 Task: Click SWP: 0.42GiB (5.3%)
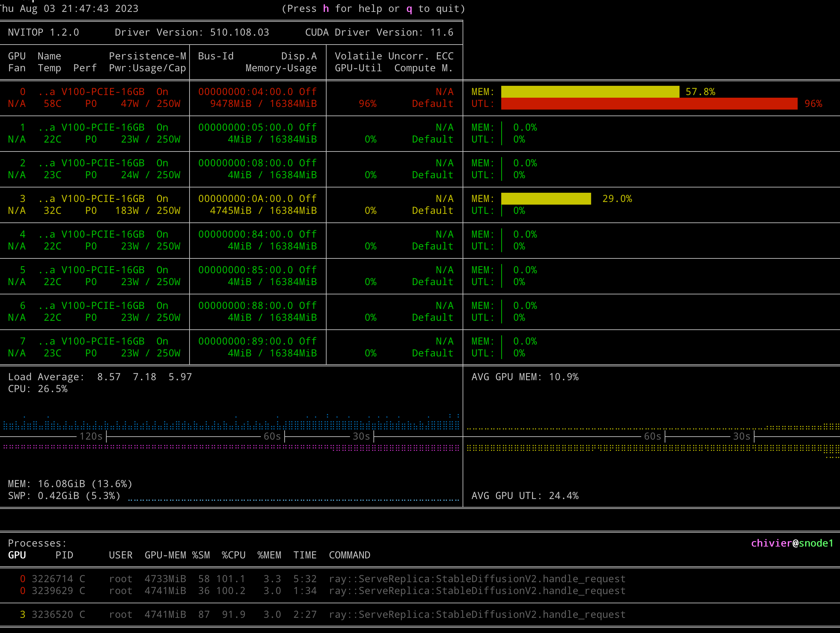pyautogui.click(x=64, y=496)
